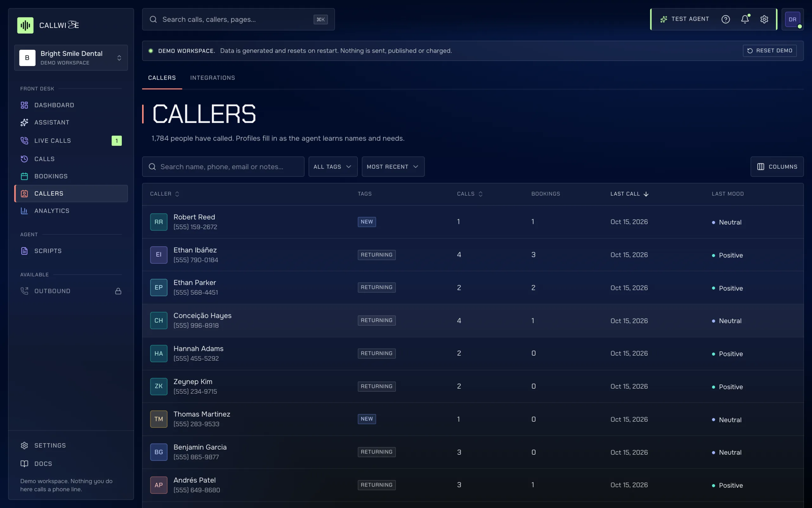Click the Callwise logo icon
The width and height of the screenshot is (812, 508).
[25, 25]
